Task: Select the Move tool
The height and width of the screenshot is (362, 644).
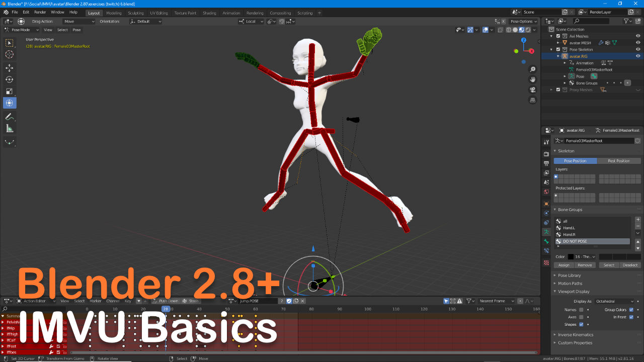Action: coord(10,68)
